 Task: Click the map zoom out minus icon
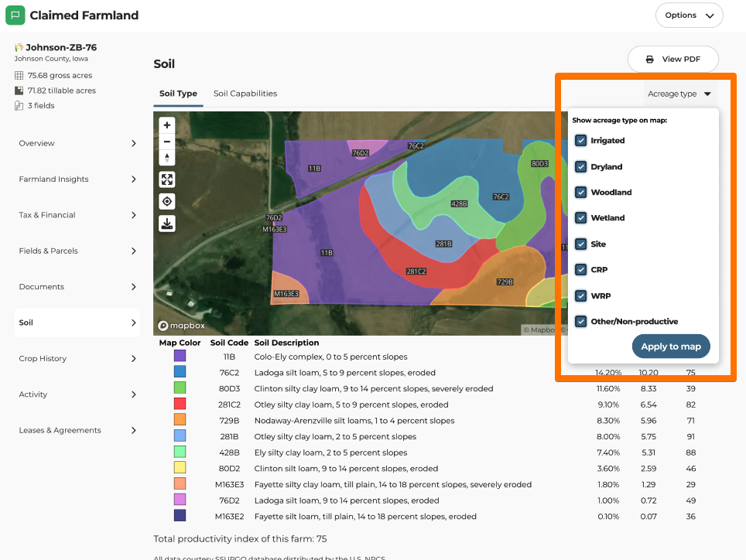pyautogui.click(x=167, y=142)
